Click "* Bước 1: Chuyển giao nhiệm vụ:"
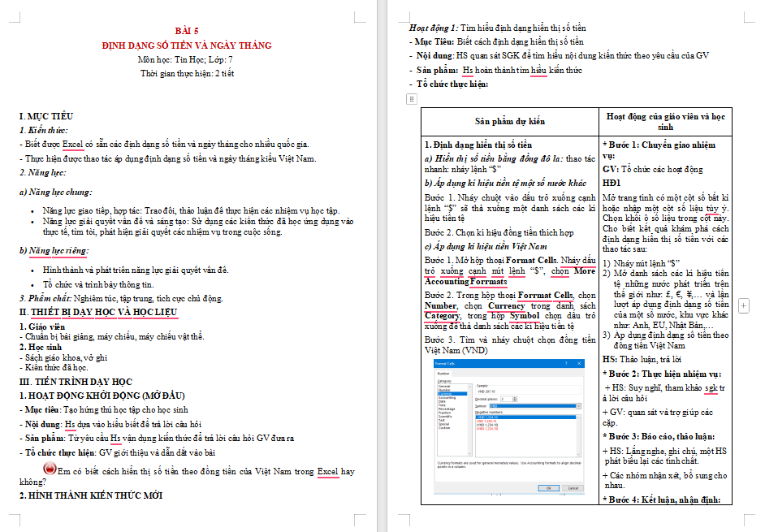 click(659, 150)
